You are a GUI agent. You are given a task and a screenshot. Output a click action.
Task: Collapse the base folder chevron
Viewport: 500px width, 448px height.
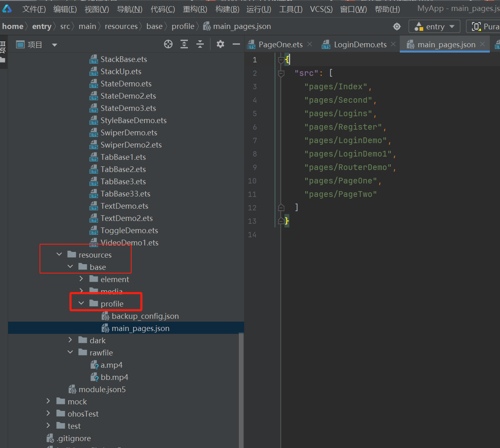[70, 267]
